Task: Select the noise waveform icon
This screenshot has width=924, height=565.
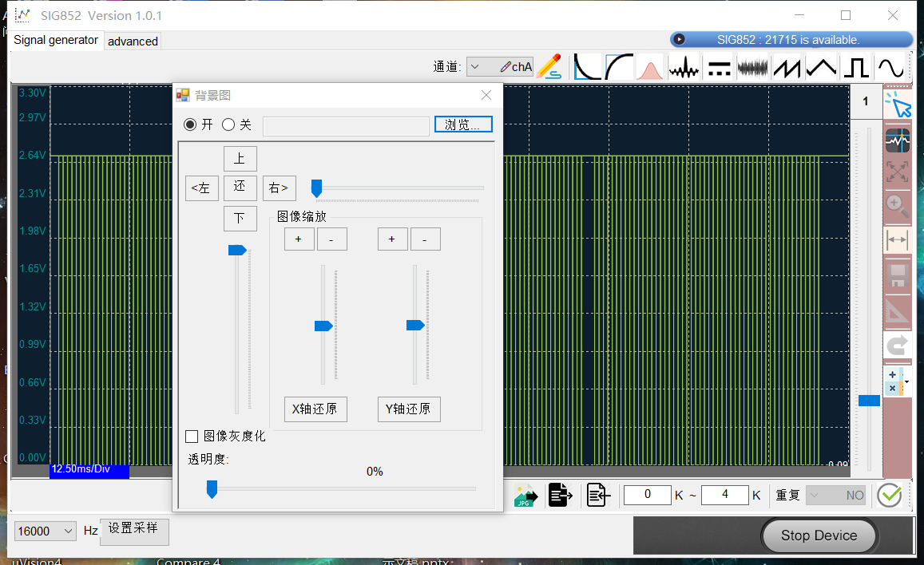Action: point(752,67)
